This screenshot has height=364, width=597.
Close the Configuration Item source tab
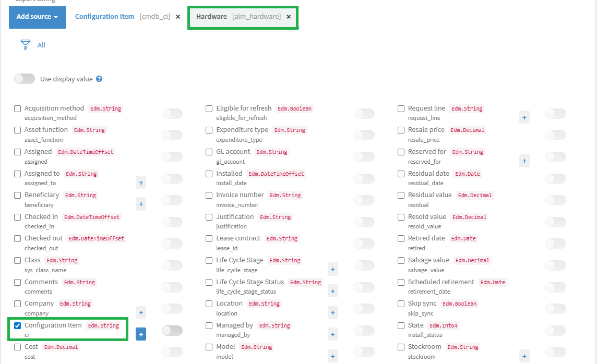pos(178,17)
